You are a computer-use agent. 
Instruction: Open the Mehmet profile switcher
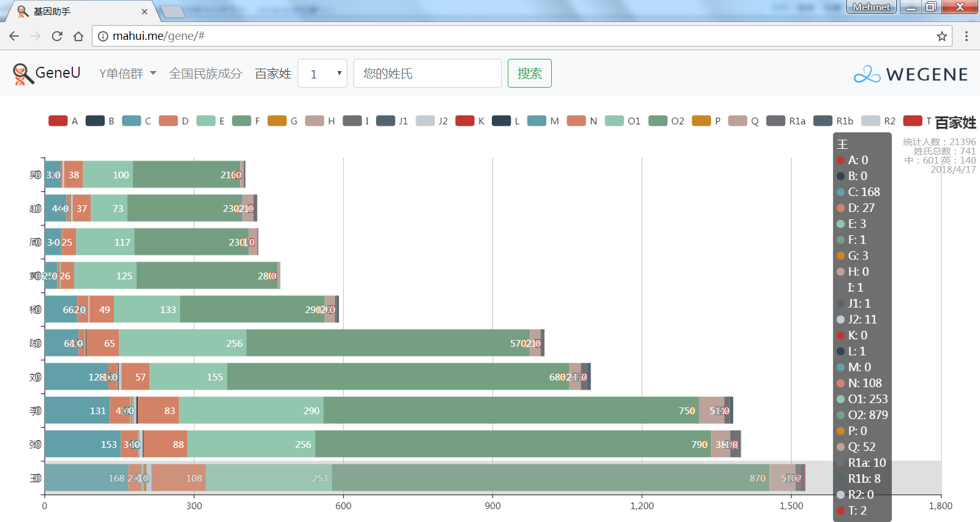coord(870,7)
